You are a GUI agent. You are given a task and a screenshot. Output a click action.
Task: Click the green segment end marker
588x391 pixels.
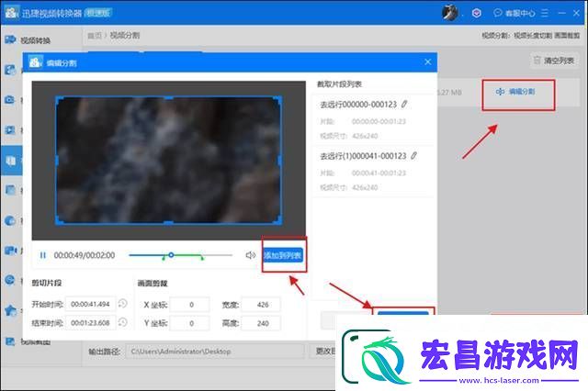pos(202,258)
